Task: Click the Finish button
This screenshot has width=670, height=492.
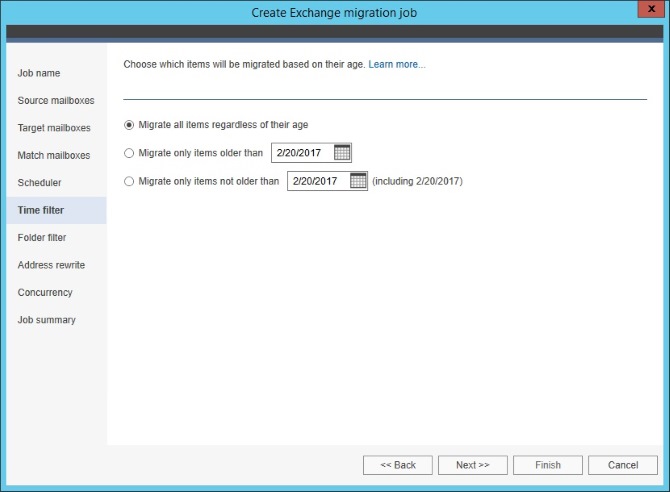Action: tap(548, 465)
